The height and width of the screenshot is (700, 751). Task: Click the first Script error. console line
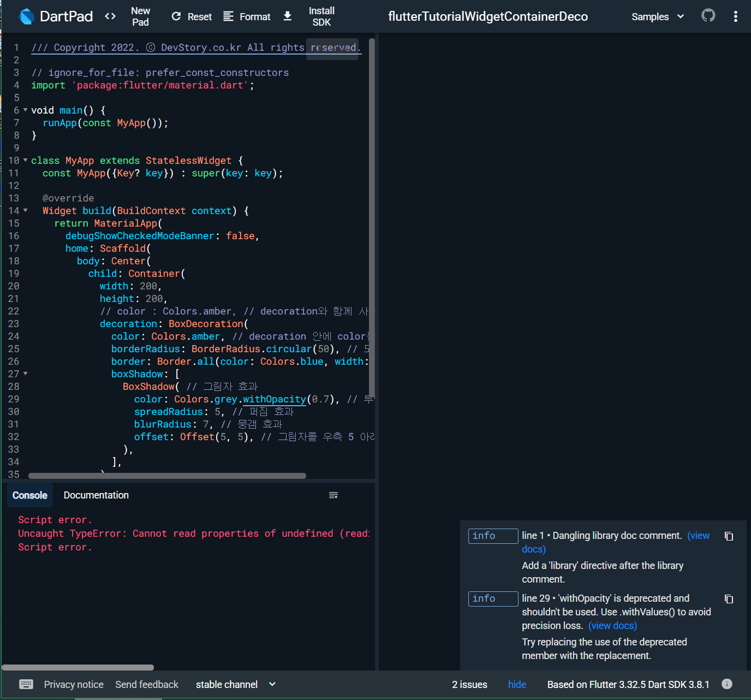(x=55, y=520)
